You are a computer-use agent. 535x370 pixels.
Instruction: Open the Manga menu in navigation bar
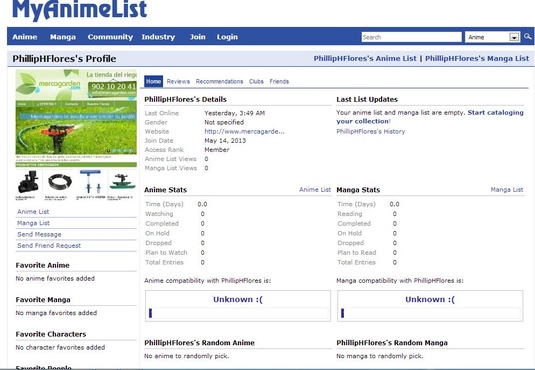pyautogui.click(x=63, y=37)
